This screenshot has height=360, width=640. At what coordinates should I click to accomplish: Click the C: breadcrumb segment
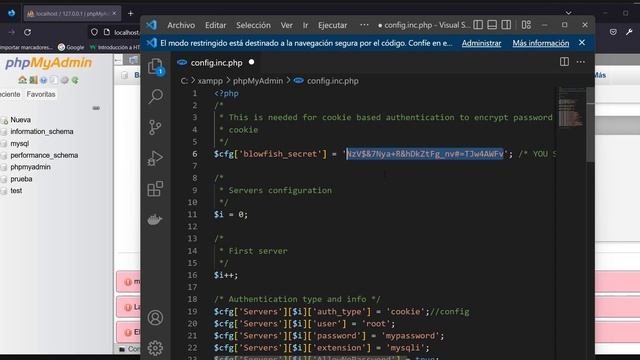click(x=184, y=81)
